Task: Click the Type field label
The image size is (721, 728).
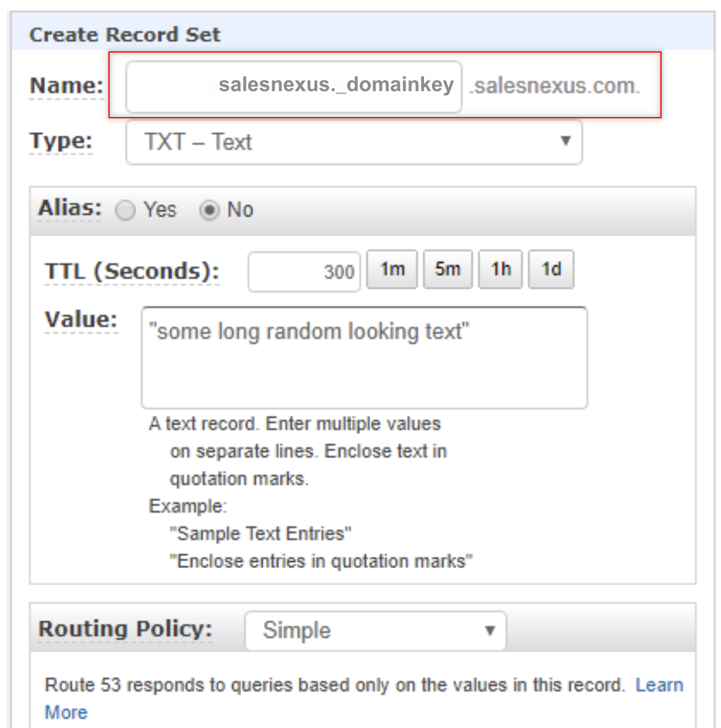Action: 61,141
